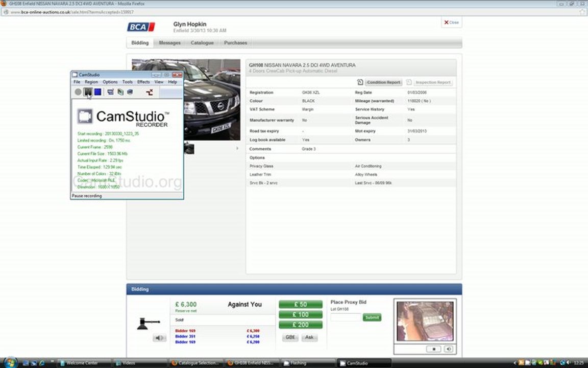The width and height of the screenshot is (588, 368).
Task: Open the Options menu in CamStudio
Action: (110, 82)
